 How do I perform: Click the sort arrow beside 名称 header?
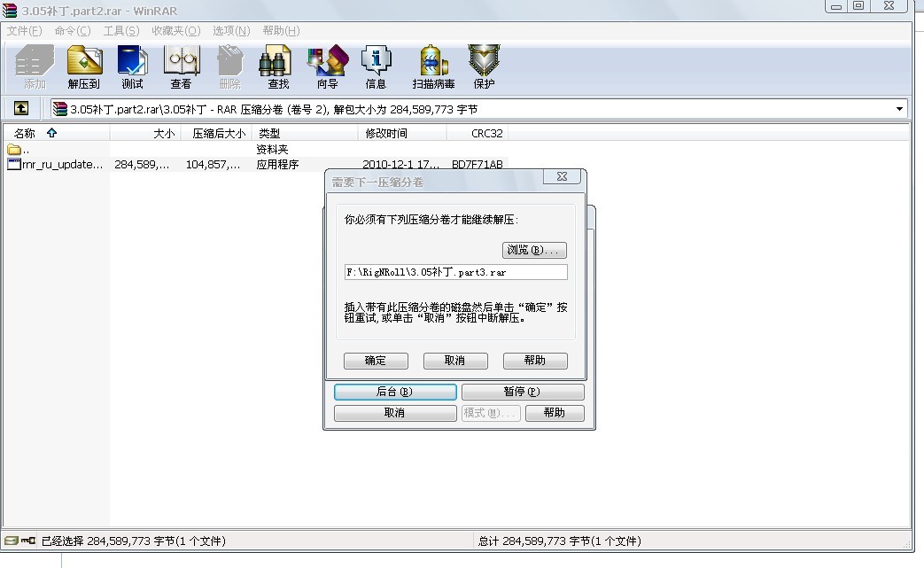[52, 133]
